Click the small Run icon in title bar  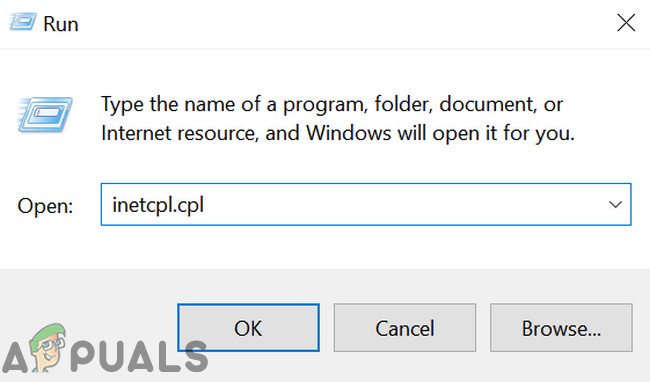click(22, 22)
